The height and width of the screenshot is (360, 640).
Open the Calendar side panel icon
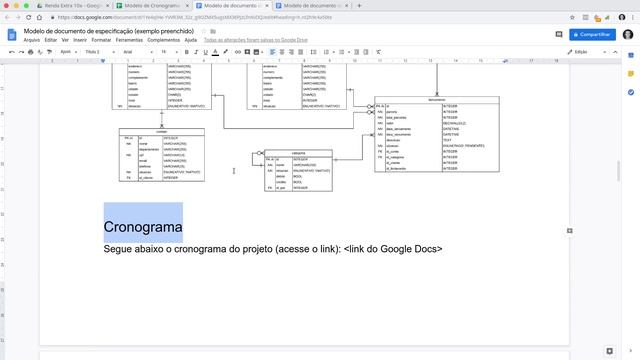[631, 55]
